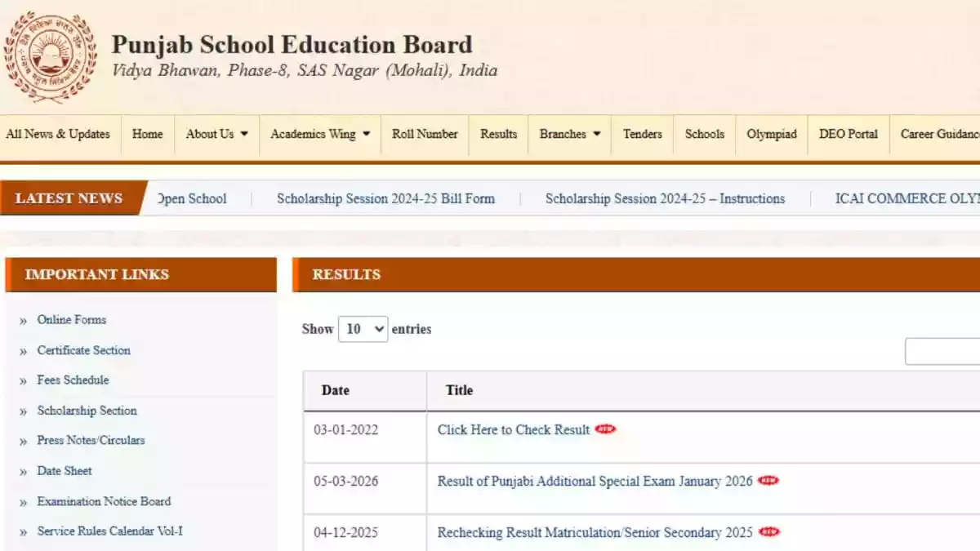Open the Schools menu item
Image resolution: width=980 pixels, height=551 pixels.
click(x=705, y=134)
